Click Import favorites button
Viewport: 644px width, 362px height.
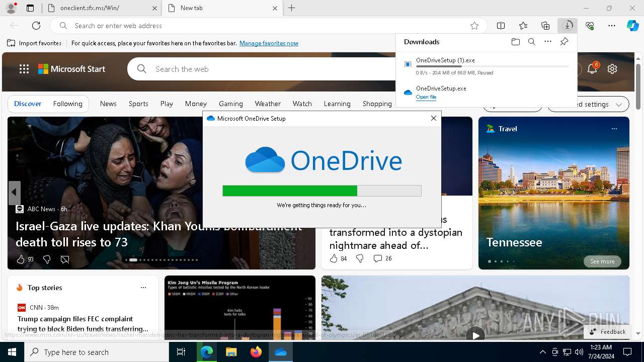click(34, 43)
